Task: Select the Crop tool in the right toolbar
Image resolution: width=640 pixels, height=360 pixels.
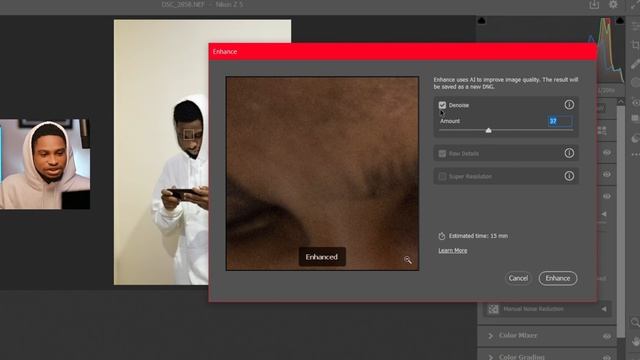Action: point(635,44)
